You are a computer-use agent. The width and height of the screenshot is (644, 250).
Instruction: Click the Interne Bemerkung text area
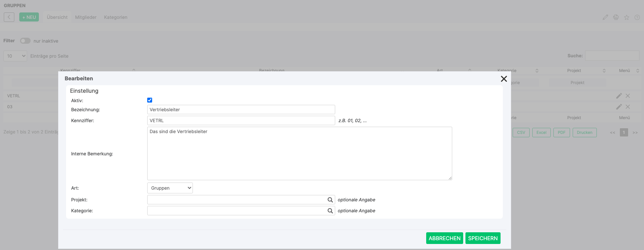point(299,153)
